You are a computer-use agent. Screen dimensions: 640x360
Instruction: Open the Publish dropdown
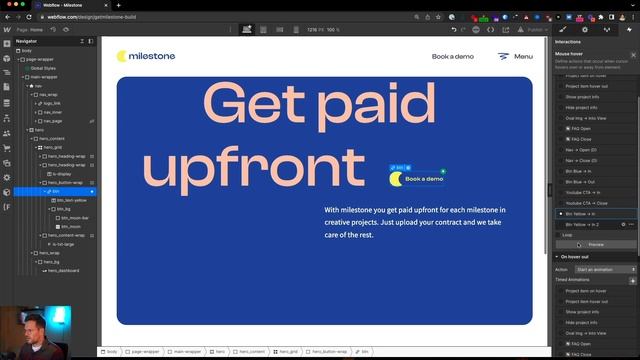click(537, 29)
